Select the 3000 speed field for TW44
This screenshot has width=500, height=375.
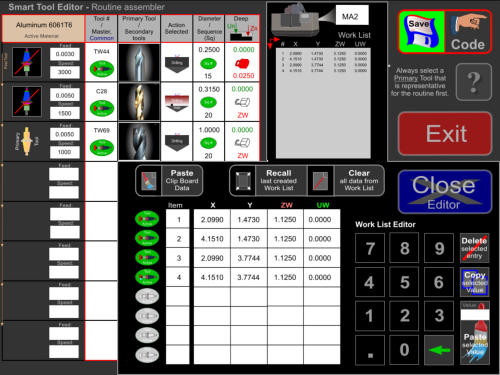(65, 72)
